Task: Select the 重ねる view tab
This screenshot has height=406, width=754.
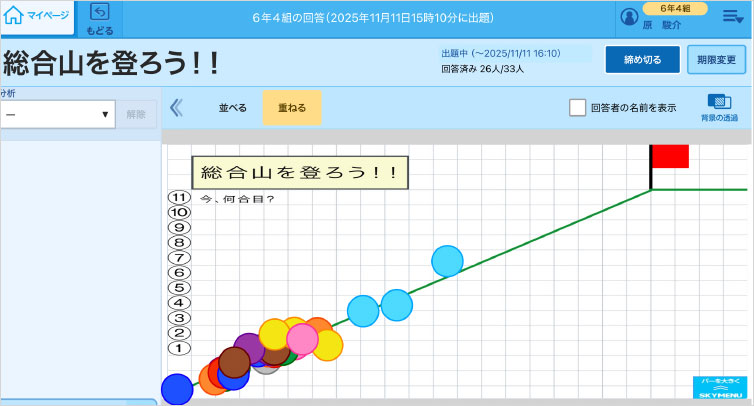Action: (x=292, y=108)
